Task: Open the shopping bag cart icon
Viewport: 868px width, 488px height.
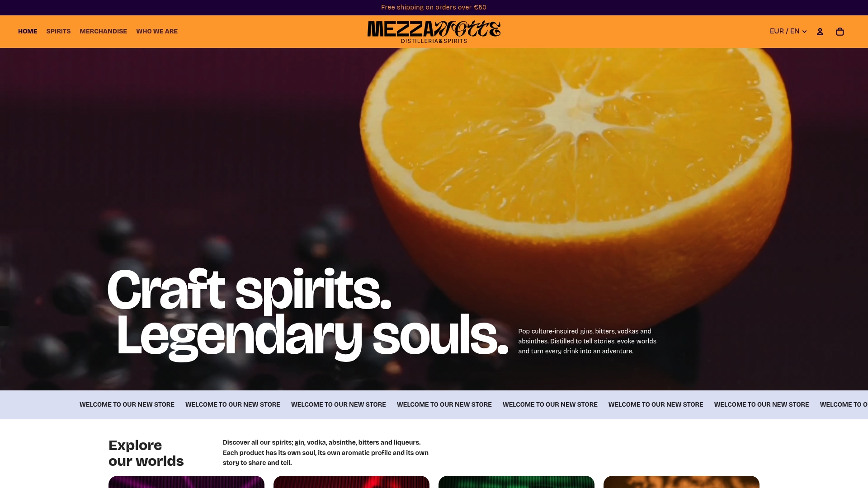Action: (840, 32)
